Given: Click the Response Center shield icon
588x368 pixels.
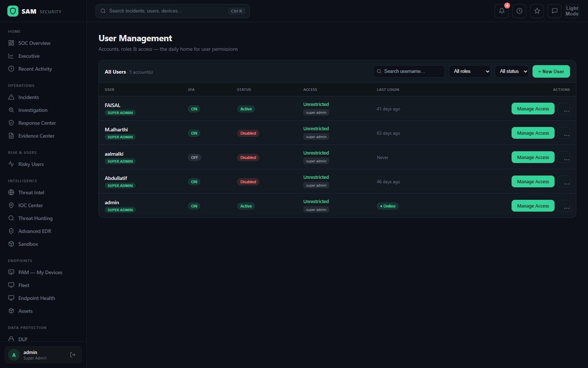Looking at the screenshot, I should pyautogui.click(x=11, y=123).
